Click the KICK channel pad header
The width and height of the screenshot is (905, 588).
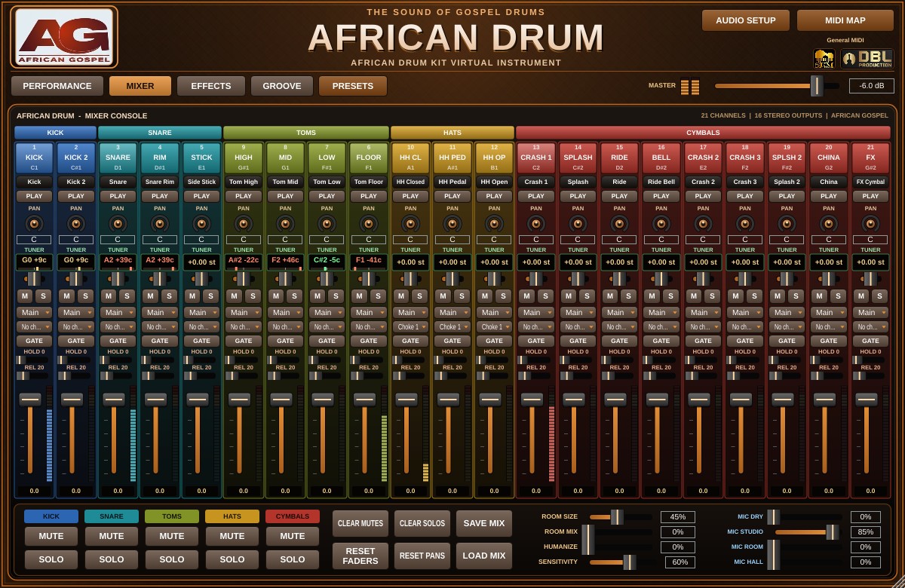[34, 158]
